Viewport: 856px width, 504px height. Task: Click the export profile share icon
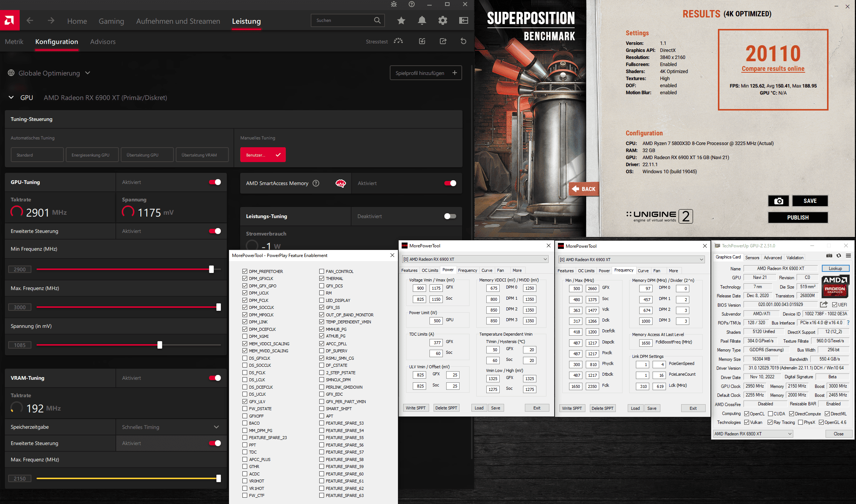tap(443, 41)
